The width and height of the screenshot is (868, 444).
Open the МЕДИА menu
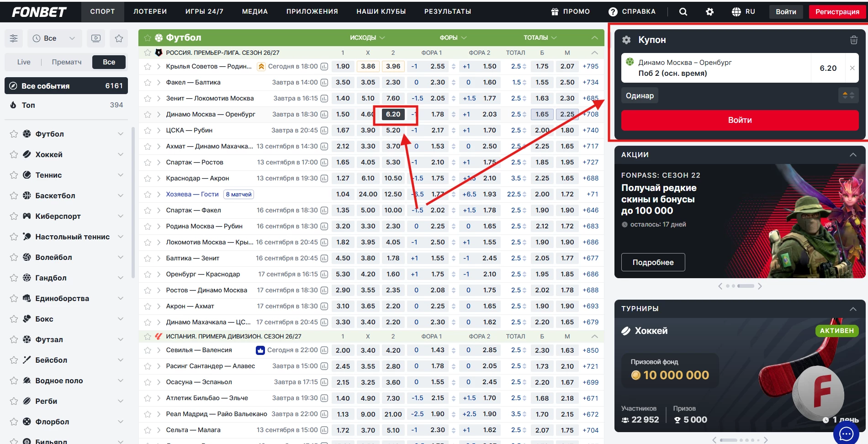[255, 11]
